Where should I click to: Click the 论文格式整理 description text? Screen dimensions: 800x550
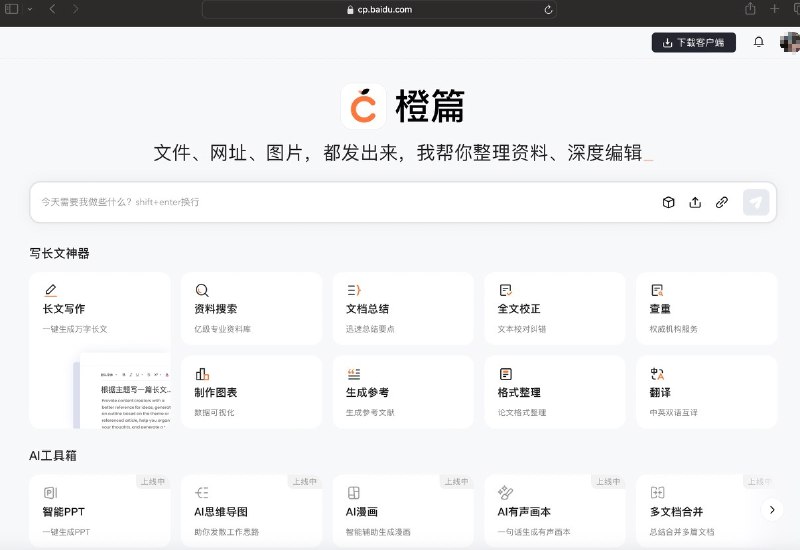(x=521, y=413)
